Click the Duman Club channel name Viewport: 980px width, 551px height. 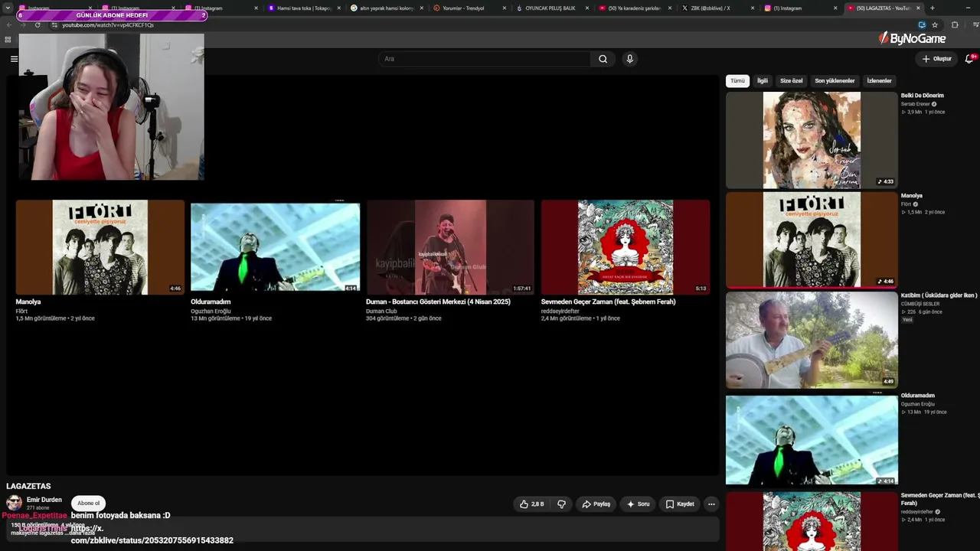tap(381, 311)
